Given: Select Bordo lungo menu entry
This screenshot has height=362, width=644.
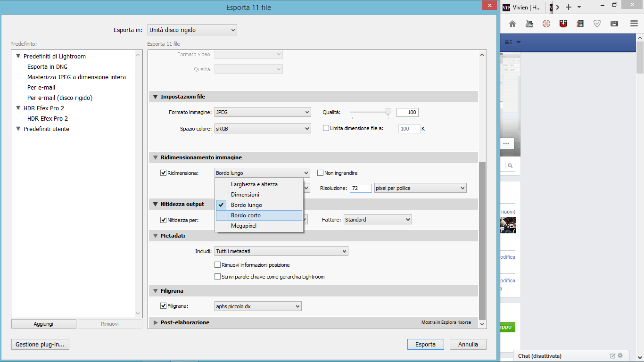Looking at the screenshot, I should tap(259, 205).
